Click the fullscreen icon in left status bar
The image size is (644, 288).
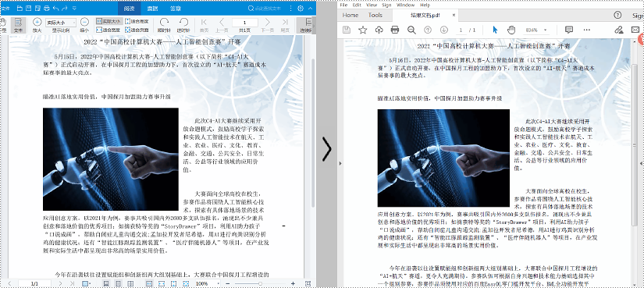pyautogui.click(x=308, y=283)
